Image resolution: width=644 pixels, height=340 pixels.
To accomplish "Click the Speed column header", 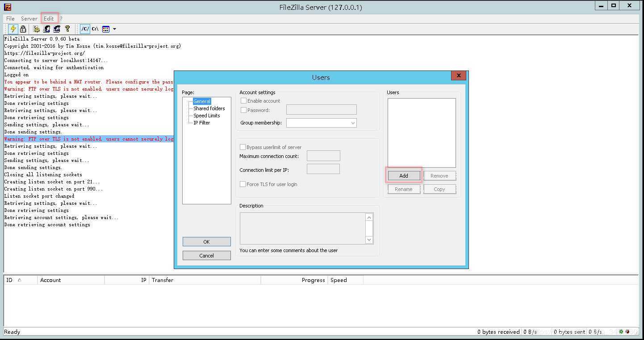I will click(346, 280).
